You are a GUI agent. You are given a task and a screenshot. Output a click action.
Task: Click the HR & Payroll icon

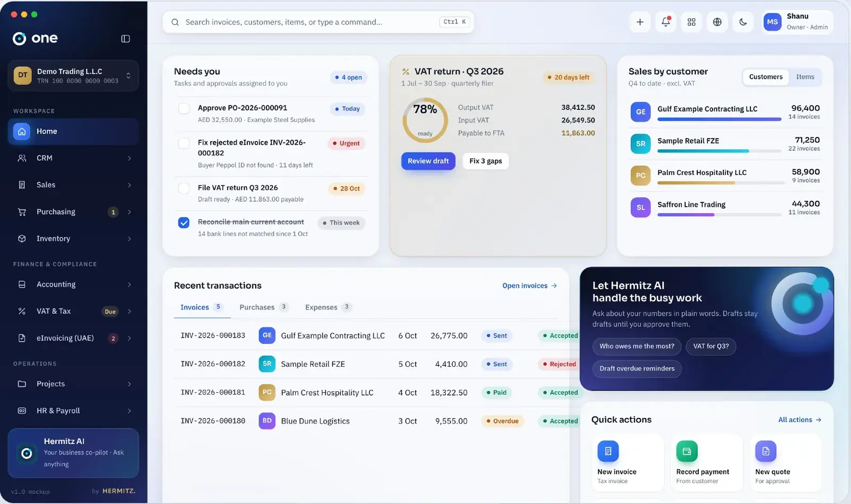point(22,410)
